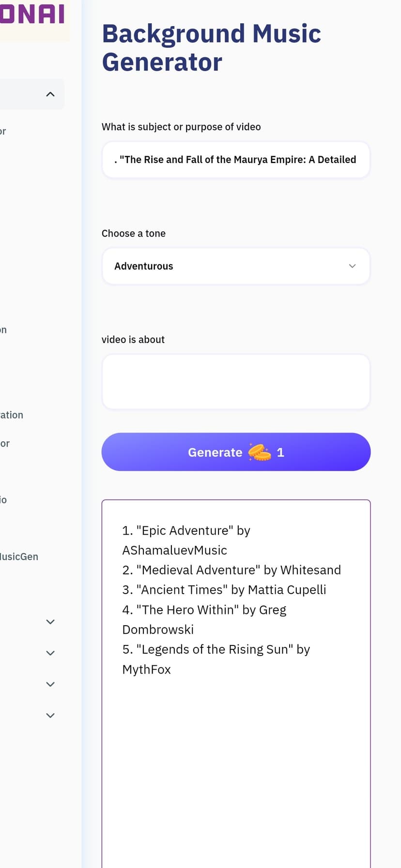Collapse the open sidebar section with the up chevron
The height and width of the screenshot is (868, 401).
coord(50,94)
